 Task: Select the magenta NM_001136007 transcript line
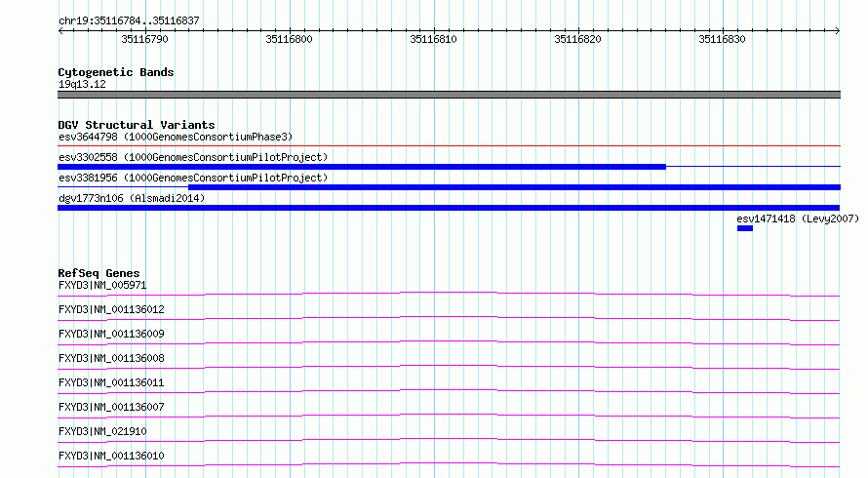(x=449, y=416)
